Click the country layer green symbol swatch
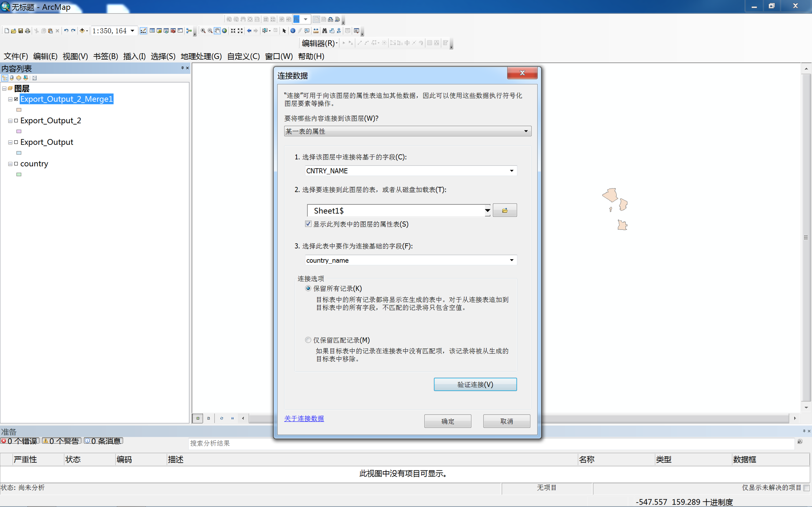812x507 pixels. click(19, 174)
